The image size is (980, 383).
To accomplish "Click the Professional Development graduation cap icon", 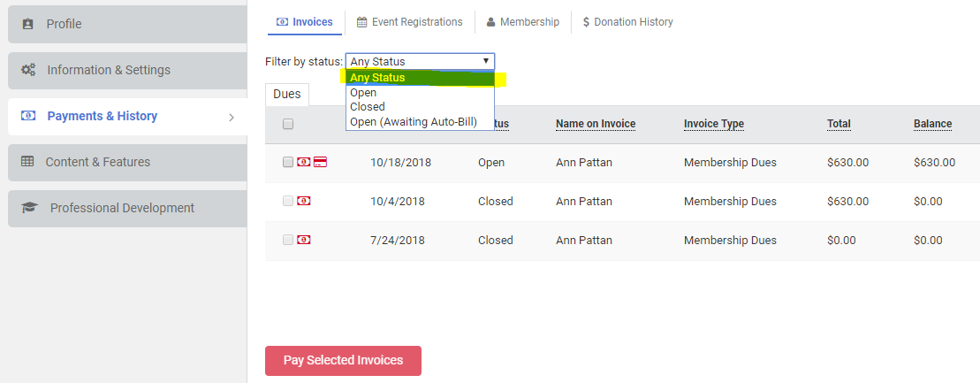I will click(x=29, y=208).
